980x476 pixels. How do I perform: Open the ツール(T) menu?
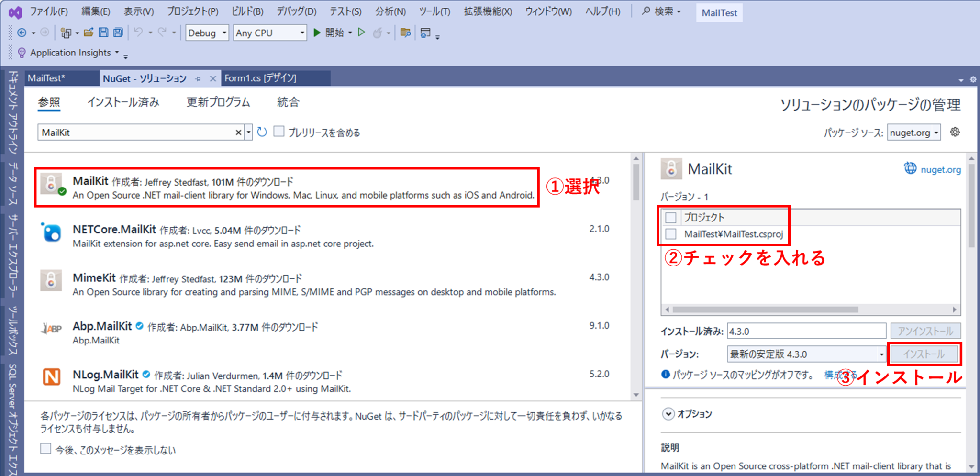(x=434, y=11)
